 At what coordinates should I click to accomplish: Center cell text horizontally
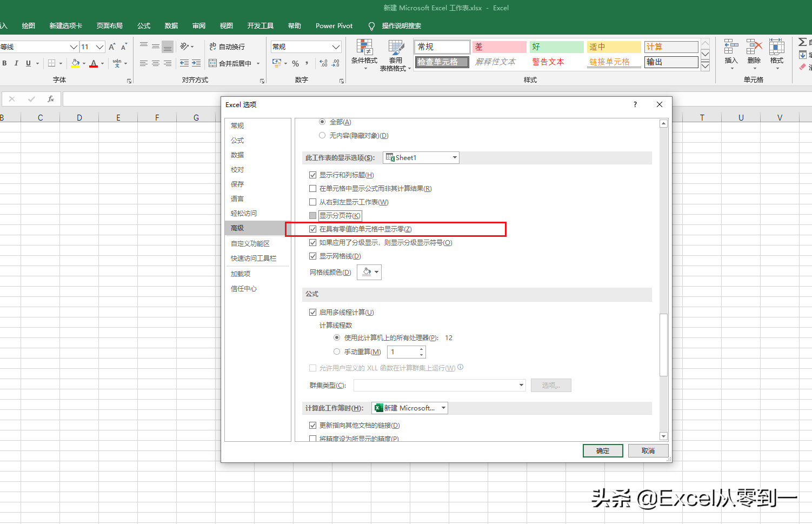pyautogui.click(x=155, y=63)
